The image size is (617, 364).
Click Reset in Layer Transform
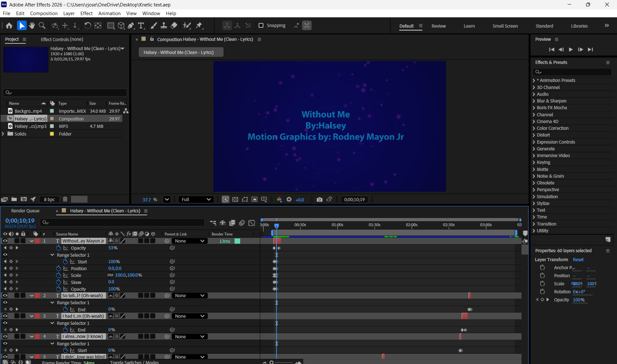point(578,260)
